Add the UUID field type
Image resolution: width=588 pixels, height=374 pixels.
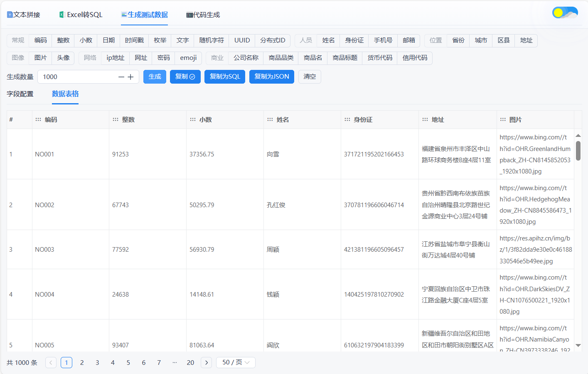(x=242, y=40)
